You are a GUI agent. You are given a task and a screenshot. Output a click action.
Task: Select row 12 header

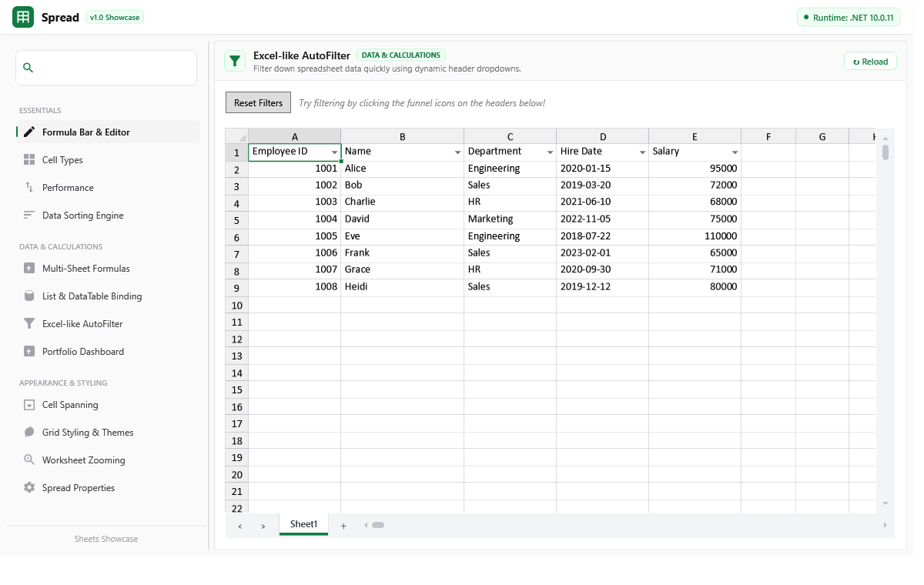point(236,339)
